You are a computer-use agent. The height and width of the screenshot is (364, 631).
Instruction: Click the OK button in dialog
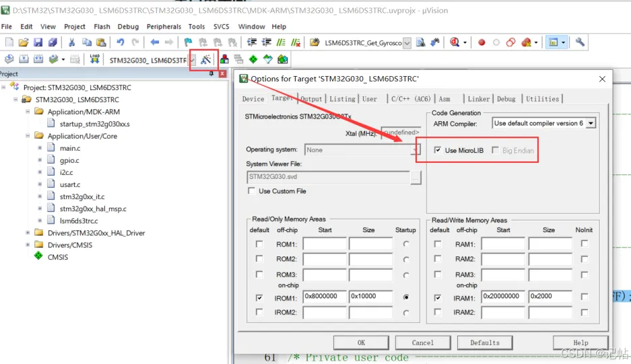361,342
